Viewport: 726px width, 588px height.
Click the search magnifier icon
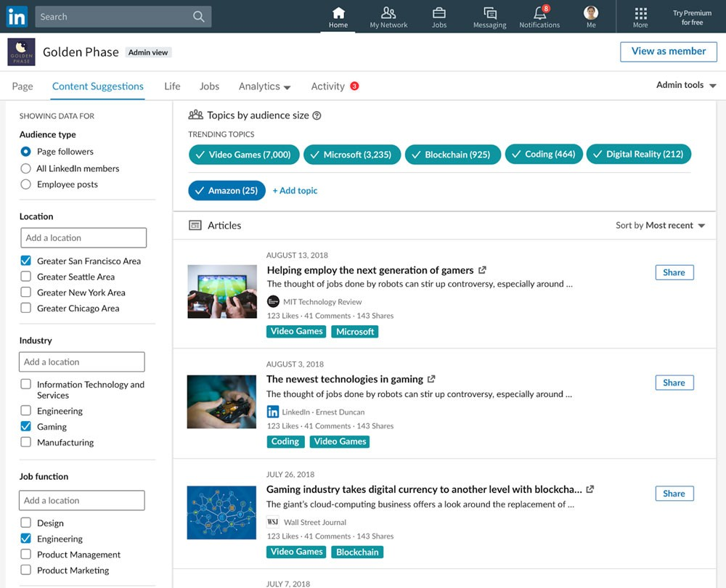click(x=199, y=17)
